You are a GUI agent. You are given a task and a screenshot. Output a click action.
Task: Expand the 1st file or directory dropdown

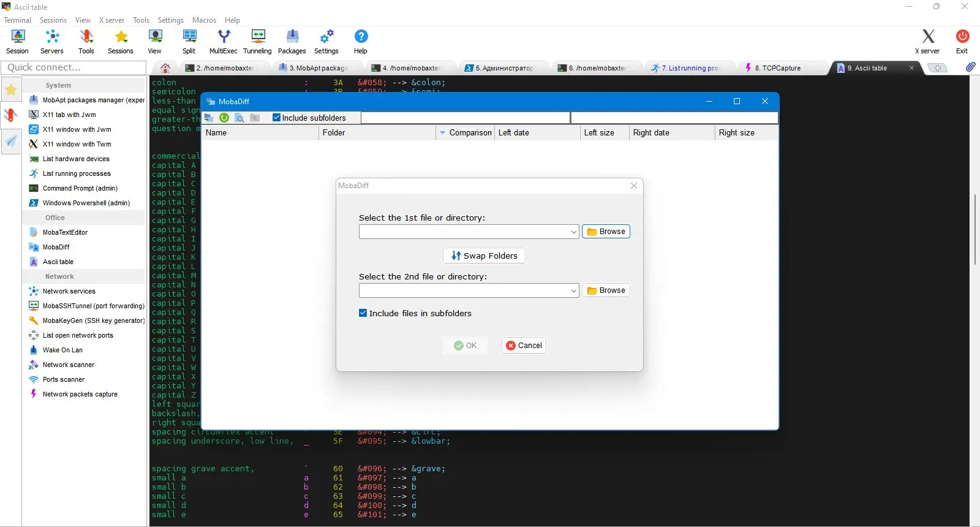573,232
